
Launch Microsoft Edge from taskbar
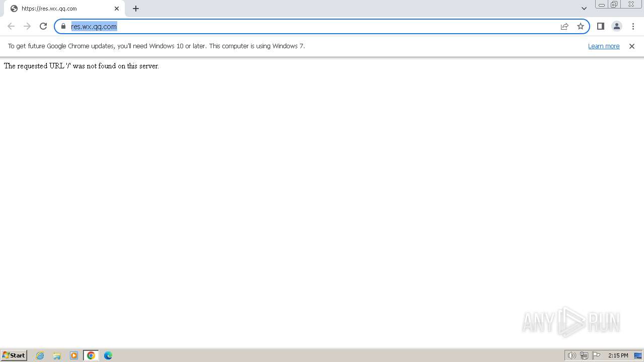pos(108,355)
